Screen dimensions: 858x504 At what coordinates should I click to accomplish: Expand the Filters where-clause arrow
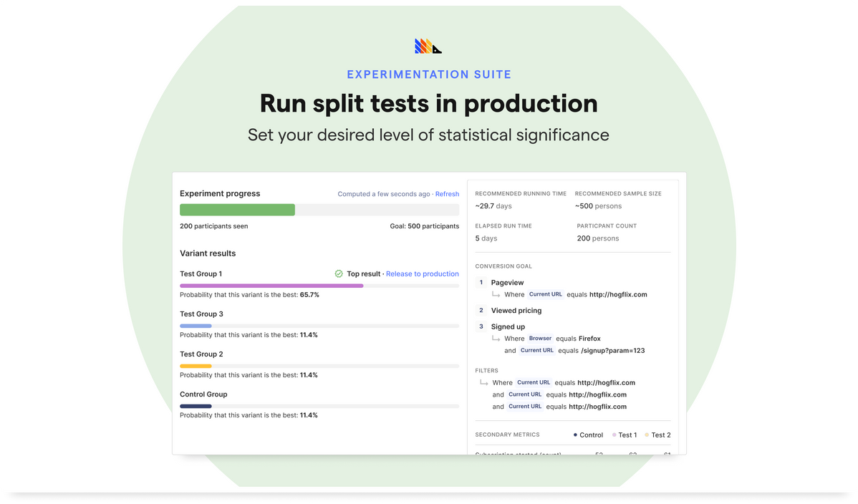tap(485, 382)
